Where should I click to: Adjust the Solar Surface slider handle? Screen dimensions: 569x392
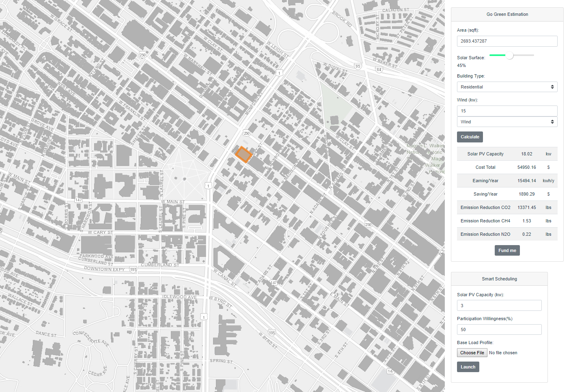click(x=510, y=55)
